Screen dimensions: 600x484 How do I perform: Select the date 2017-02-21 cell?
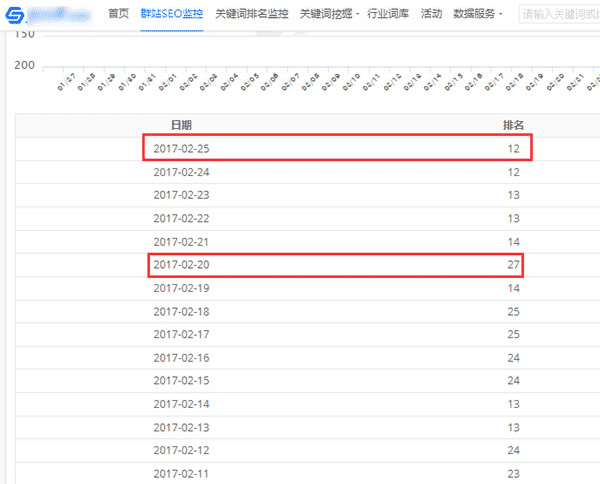181,242
